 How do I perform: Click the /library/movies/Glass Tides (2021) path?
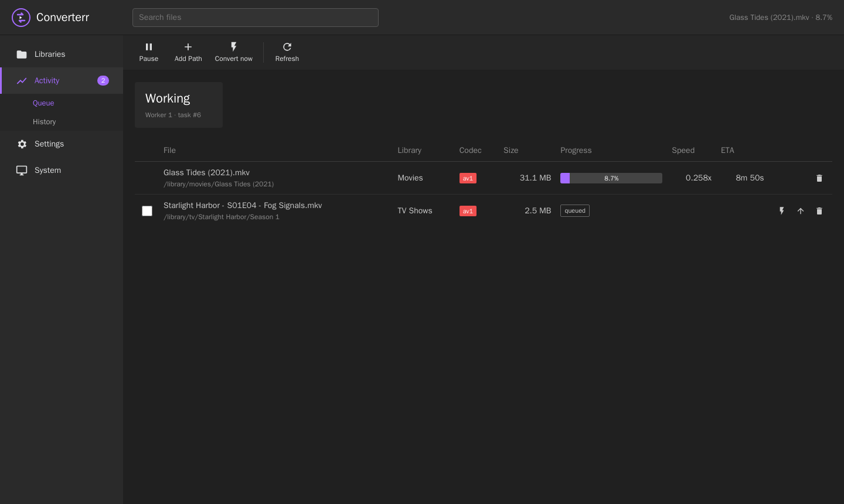pos(219,184)
